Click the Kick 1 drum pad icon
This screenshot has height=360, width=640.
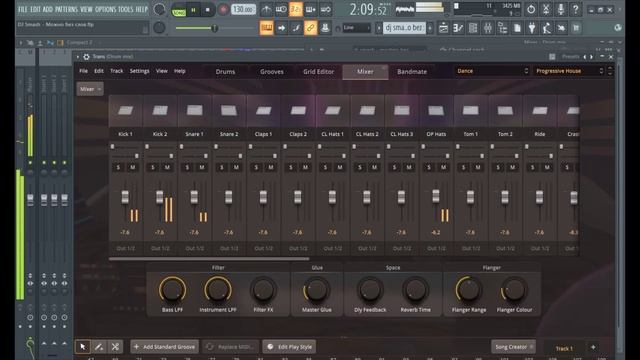125,111
